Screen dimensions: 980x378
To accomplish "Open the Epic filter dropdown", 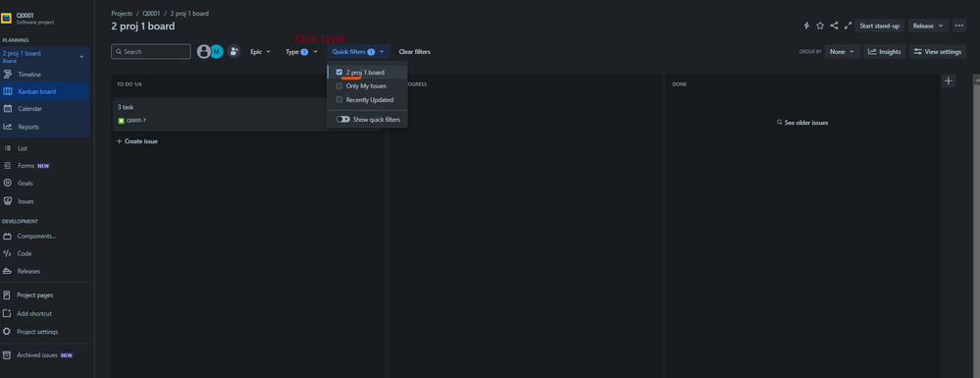I will click(x=261, y=52).
